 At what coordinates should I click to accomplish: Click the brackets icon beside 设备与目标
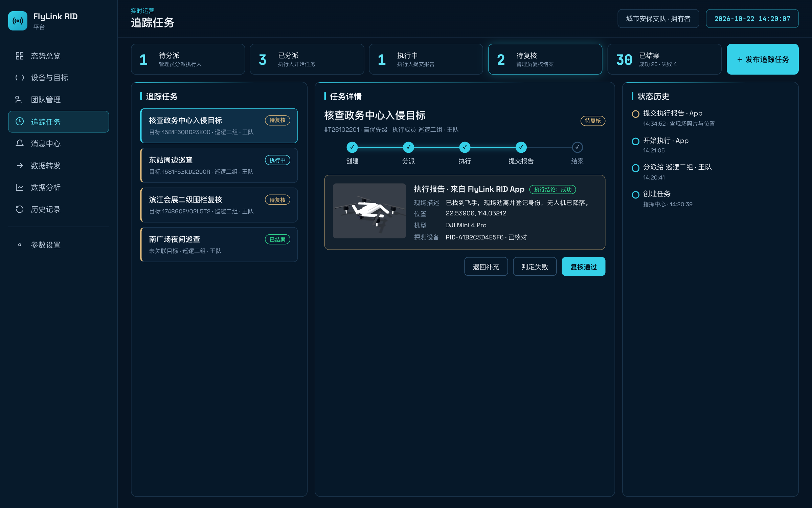point(20,78)
